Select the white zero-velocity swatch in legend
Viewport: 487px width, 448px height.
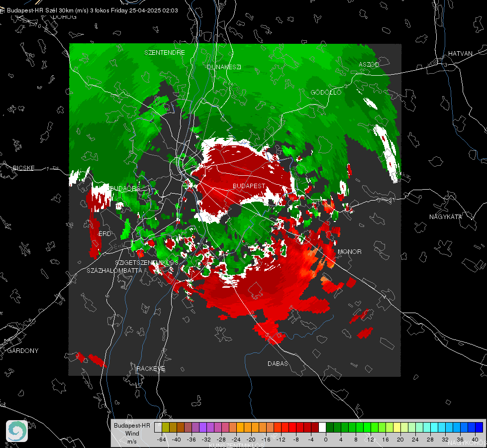(x=322, y=428)
